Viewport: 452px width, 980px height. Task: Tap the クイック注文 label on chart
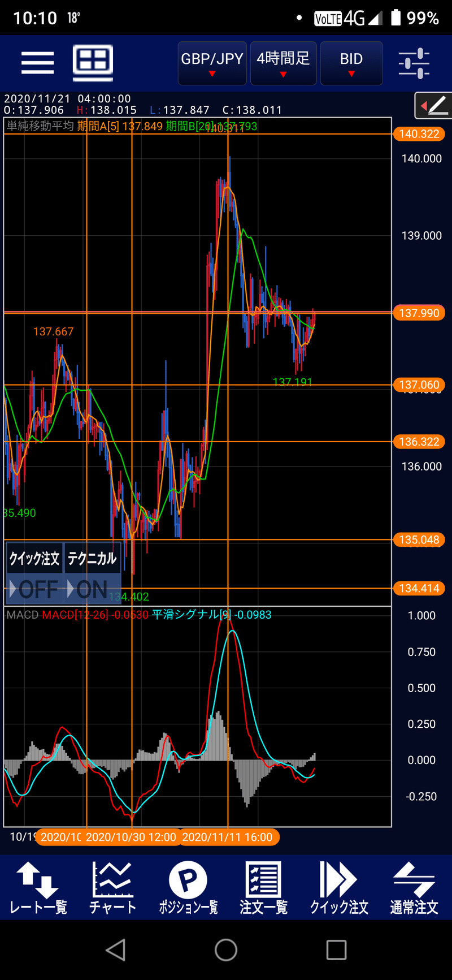(x=34, y=559)
